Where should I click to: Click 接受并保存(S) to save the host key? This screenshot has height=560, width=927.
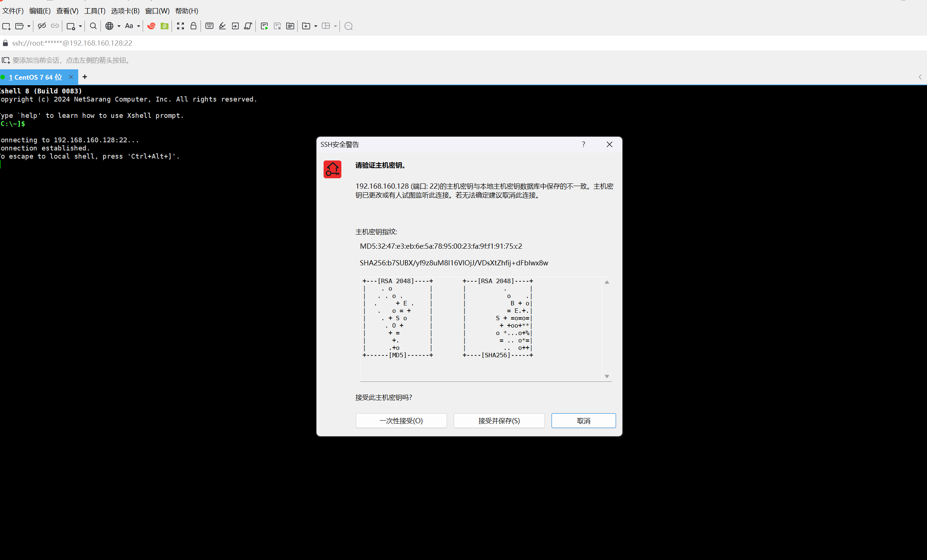pos(499,421)
